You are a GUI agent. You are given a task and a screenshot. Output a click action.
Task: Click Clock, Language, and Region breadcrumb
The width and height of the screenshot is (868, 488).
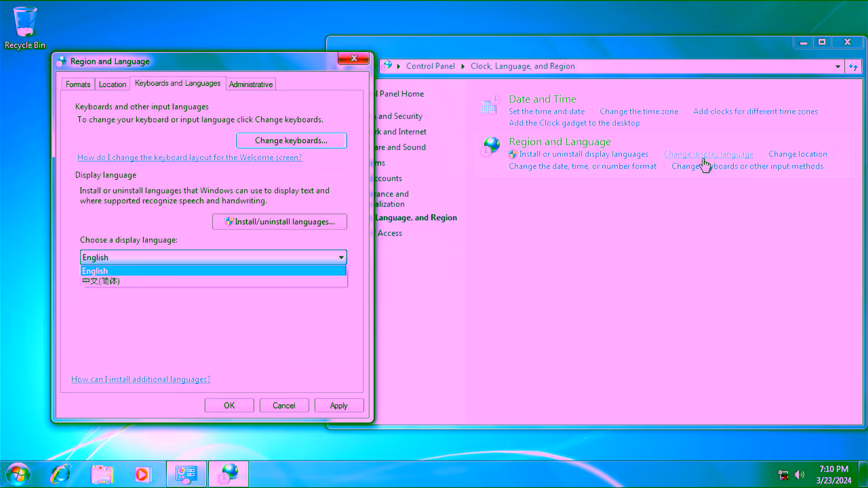pos(523,66)
